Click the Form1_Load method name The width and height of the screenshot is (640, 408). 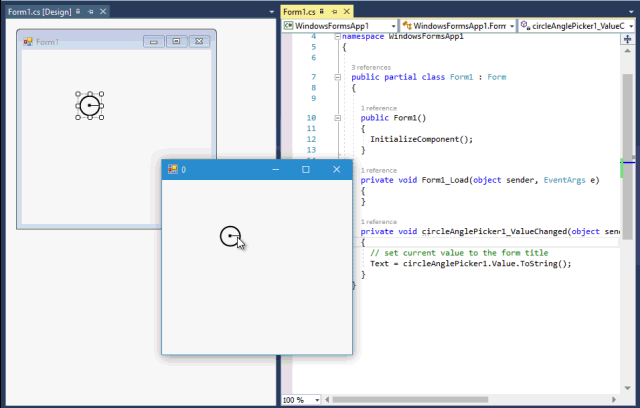(445, 180)
